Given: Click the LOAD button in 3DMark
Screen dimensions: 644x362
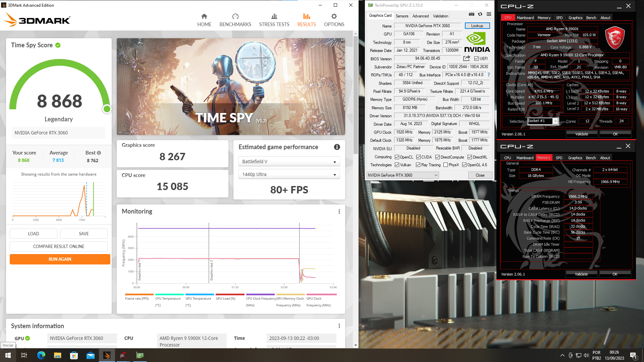Looking at the screenshot, I should point(34,234).
